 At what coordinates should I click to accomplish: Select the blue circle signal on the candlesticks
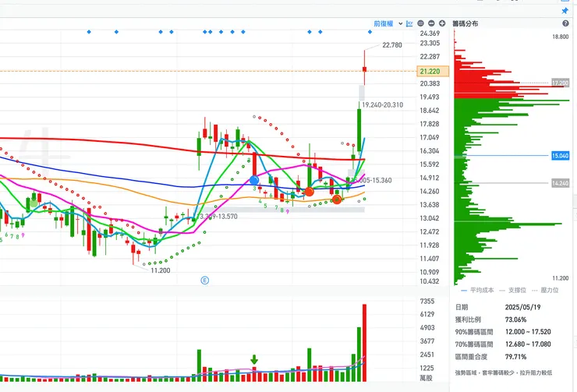coord(254,180)
